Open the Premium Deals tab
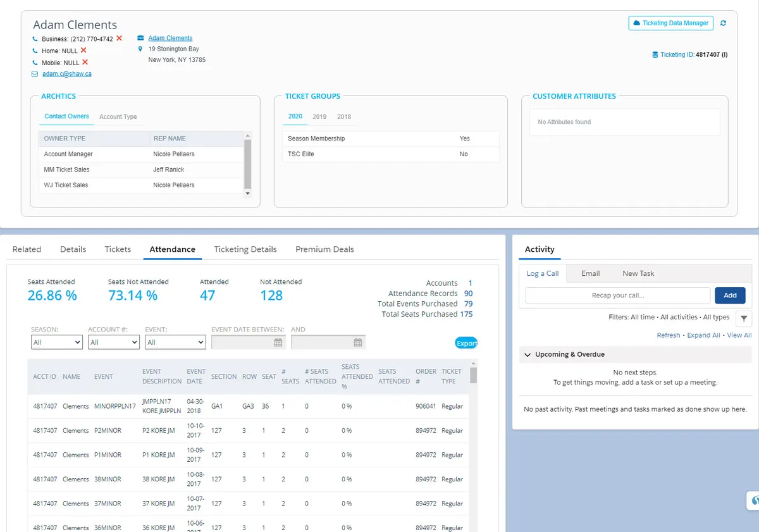Viewport: 759px width, 532px height. 324,249
